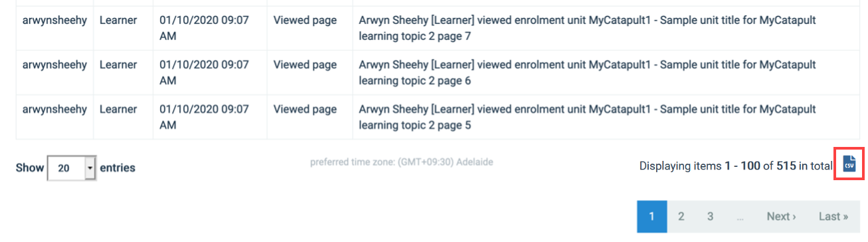Select current page 1 button
The width and height of the screenshot is (868, 242).
(x=651, y=216)
